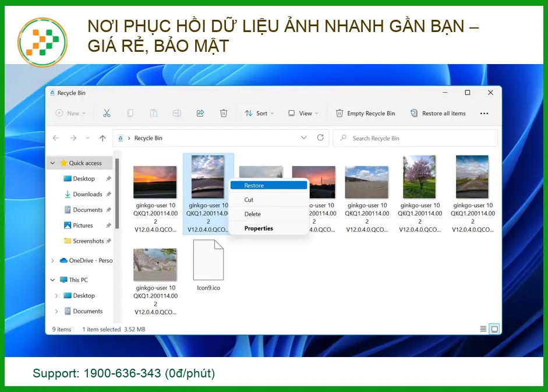548x392 pixels.
Task: Collapse the Quick access section
Action: 53,163
